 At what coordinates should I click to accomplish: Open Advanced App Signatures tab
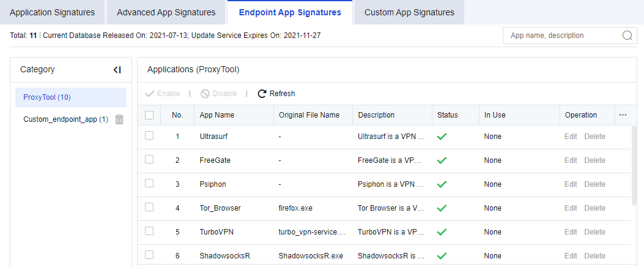pyautogui.click(x=166, y=12)
